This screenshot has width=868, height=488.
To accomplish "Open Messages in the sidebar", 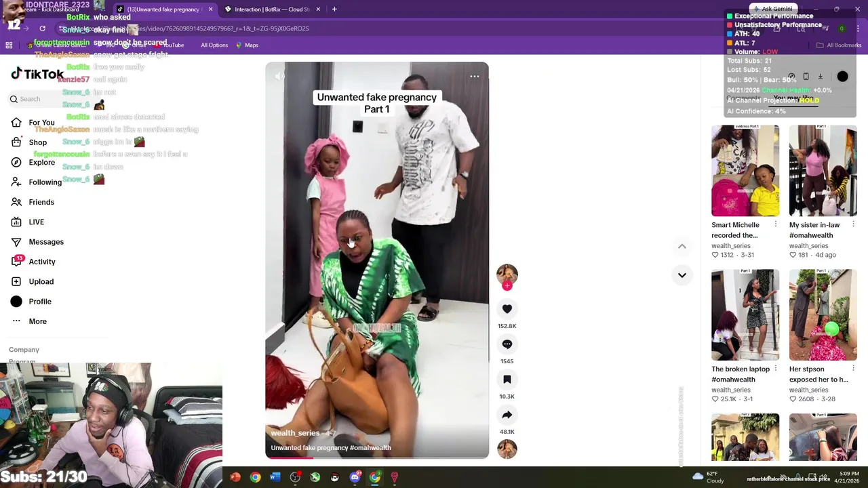I will [37, 242].
